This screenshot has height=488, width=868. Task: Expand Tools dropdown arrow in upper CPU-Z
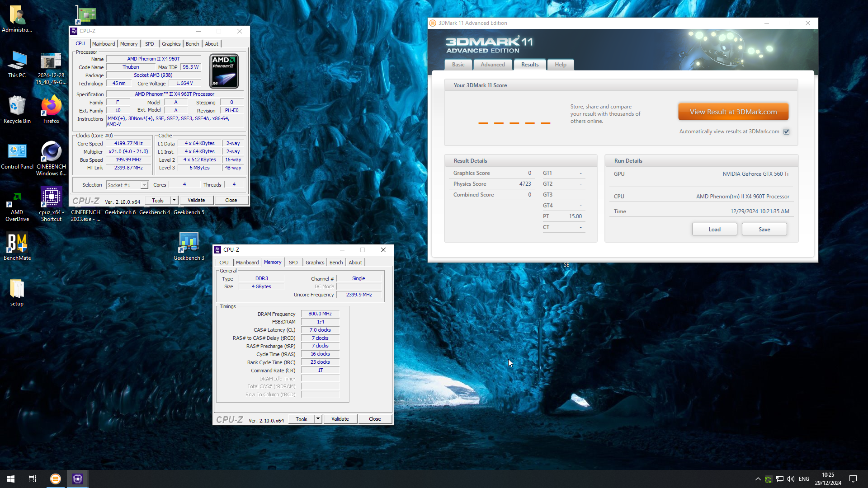(174, 200)
